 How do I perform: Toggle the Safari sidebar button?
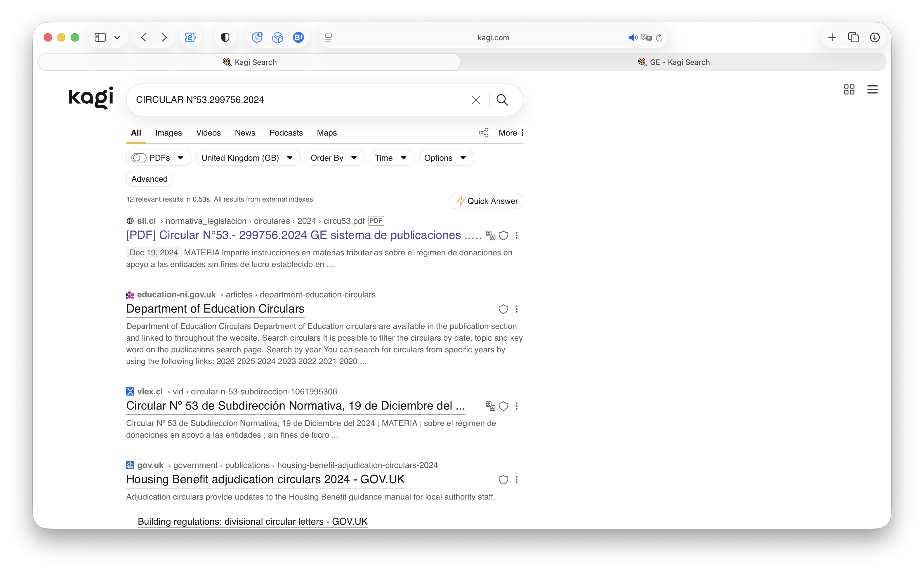(x=100, y=37)
